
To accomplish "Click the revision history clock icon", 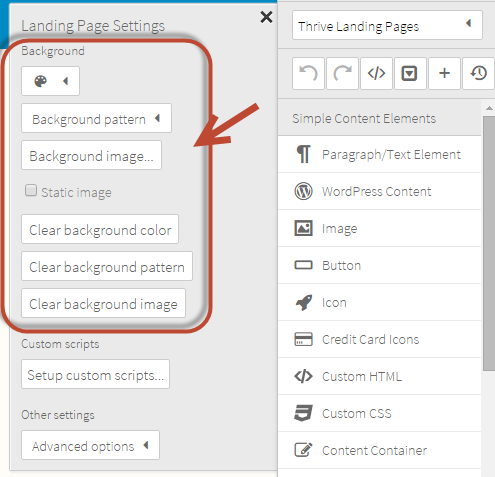I will (x=478, y=73).
